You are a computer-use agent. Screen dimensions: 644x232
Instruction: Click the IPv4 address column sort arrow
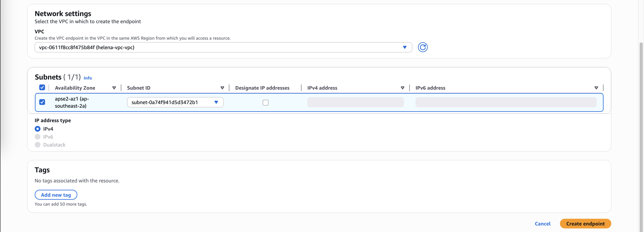coord(402,88)
